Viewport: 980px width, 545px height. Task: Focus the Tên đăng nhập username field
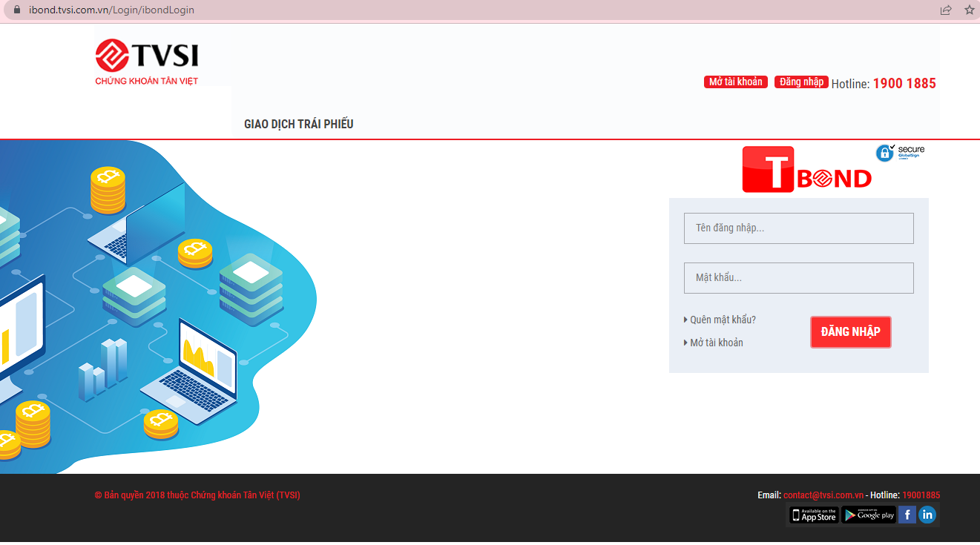(798, 228)
